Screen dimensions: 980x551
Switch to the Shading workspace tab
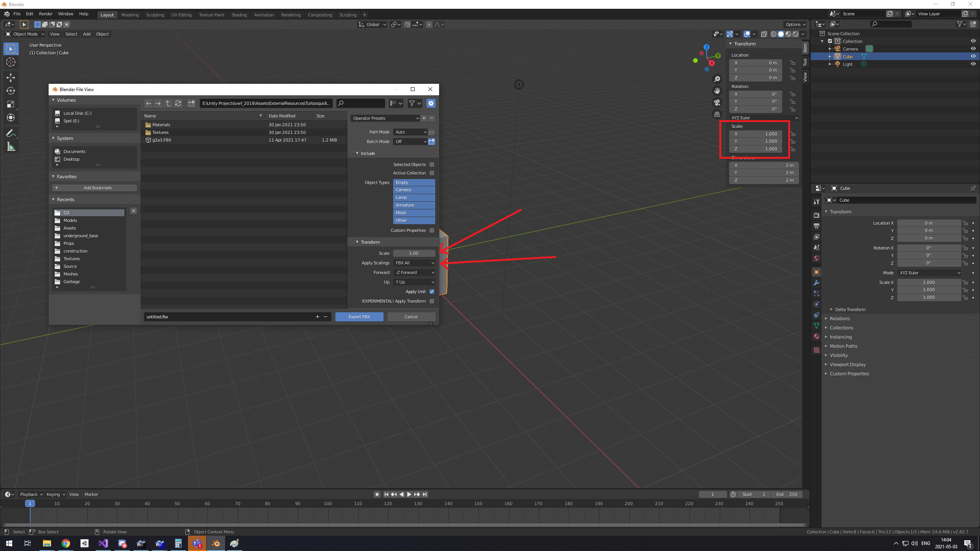(238, 15)
